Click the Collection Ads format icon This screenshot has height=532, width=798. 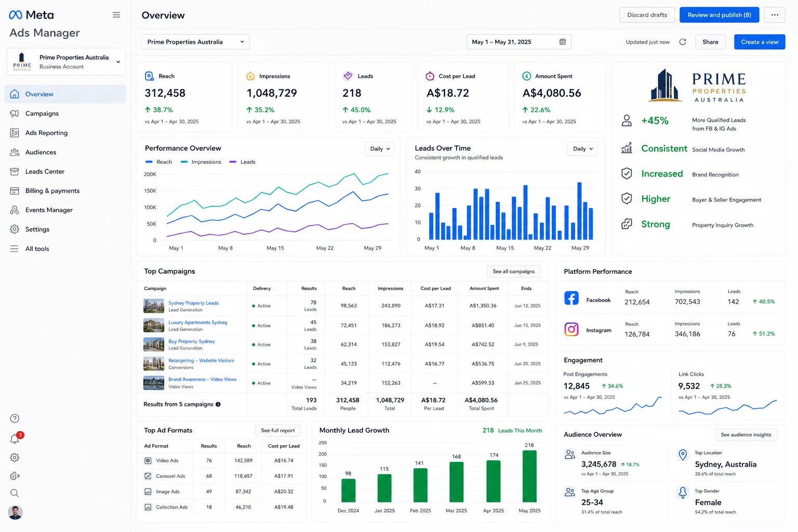148,508
